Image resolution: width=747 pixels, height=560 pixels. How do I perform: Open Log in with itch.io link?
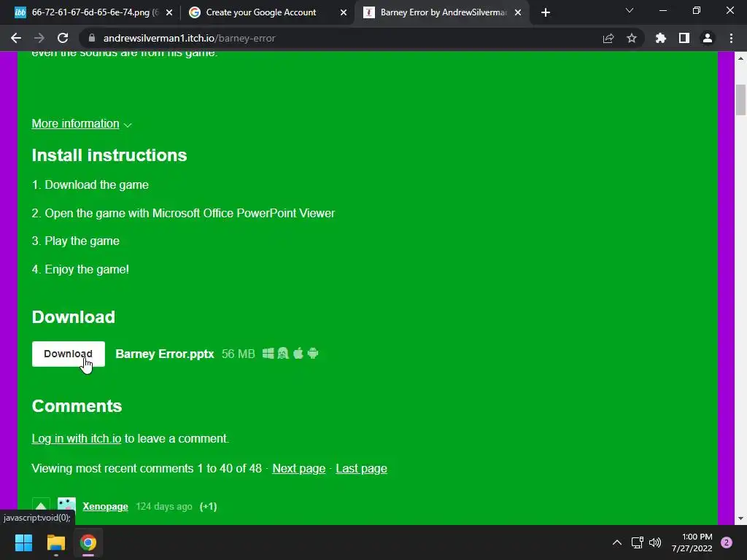pyautogui.click(x=76, y=438)
